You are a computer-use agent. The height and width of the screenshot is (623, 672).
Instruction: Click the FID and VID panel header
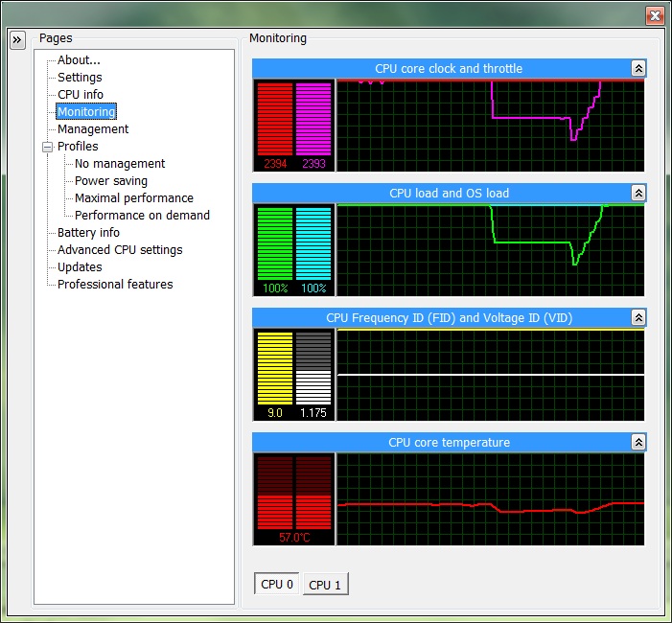(x=449, y=318)
